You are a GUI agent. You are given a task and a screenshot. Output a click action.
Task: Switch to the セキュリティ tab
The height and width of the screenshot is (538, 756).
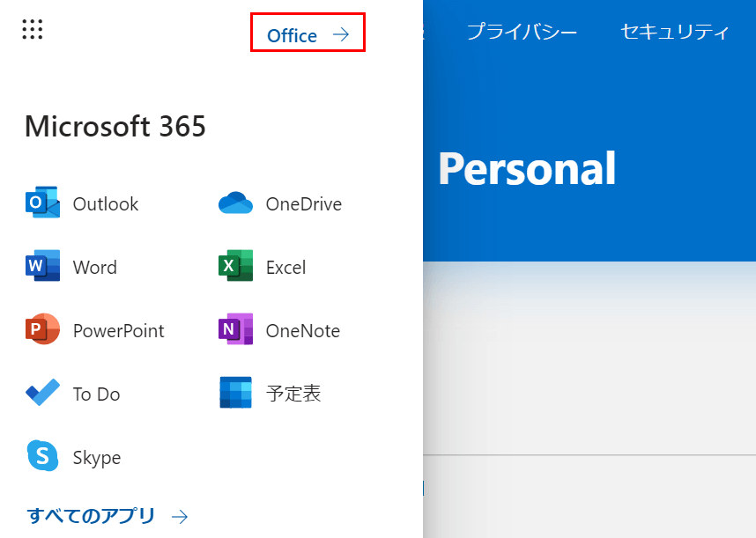coord(674,32)
